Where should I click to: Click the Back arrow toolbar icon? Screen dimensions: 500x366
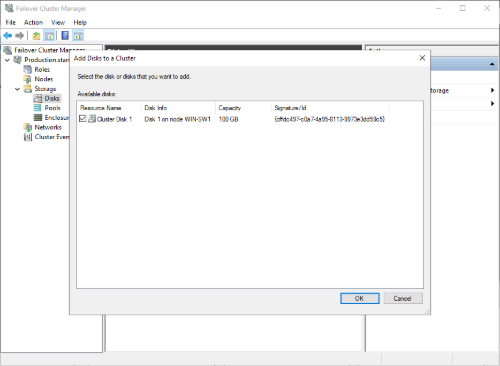pos(7,35)
